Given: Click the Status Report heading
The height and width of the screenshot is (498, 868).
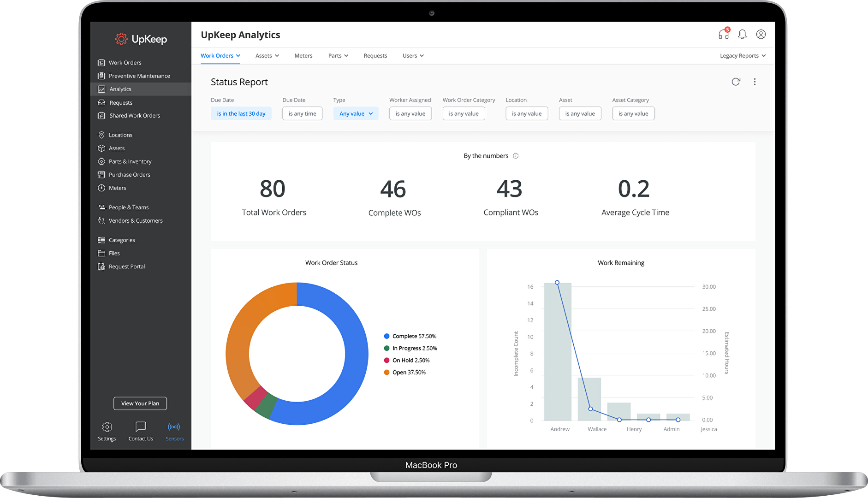Looking at the screenshot, I should tap(239, 82).
